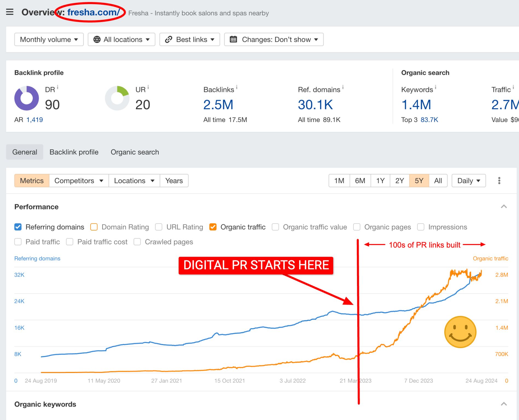Click the All time 89.1K domains text
This screenshot has width=519, height=420.
tap(319, 120)
